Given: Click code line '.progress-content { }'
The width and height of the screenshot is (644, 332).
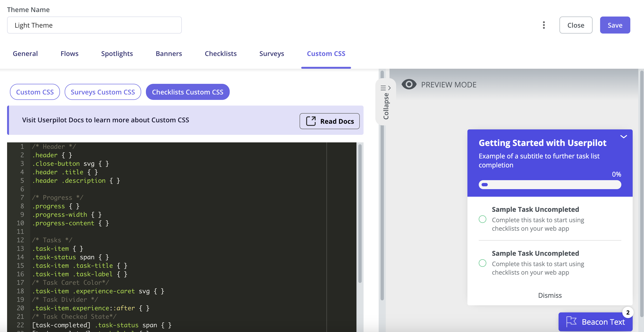Looking at the screenshot, I should click(x=71, y=223).
